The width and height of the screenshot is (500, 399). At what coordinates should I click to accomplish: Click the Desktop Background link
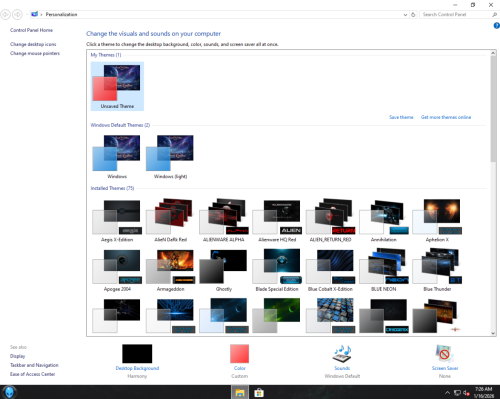pyautogui.click(x=137, y=368)
